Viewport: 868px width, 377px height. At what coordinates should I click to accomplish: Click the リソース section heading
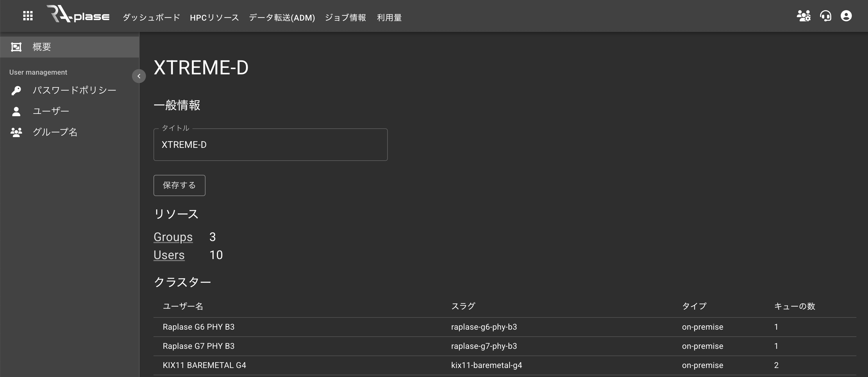(176, 214)
